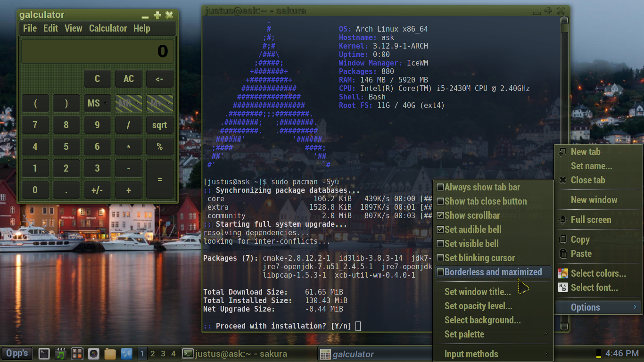This screenshot has height=362, width=644.
Task: Focus the galculator task in taskbar
Action: (375, 354)
